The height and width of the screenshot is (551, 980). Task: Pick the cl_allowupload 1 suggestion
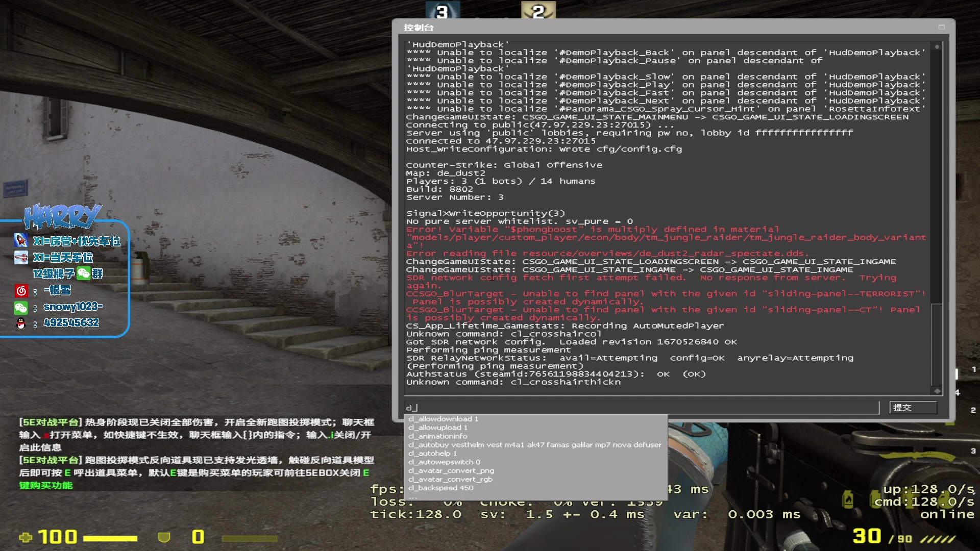pos(536,428)
